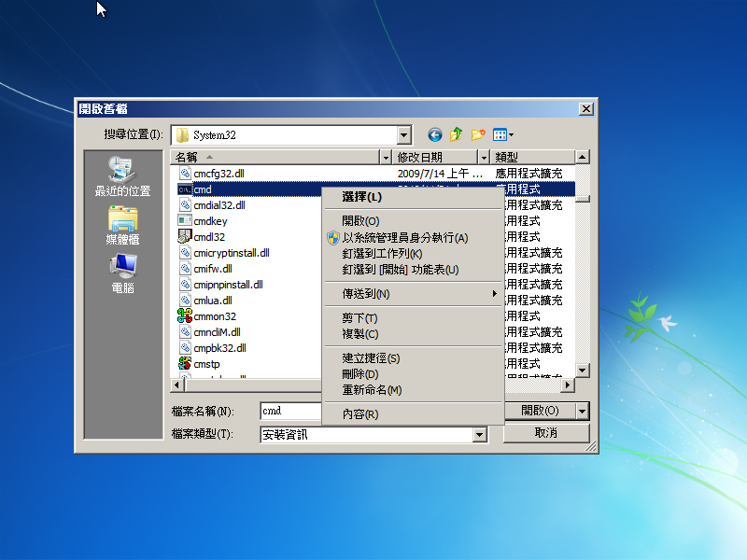Open 內容(R) properties entry
The image size is (747, 560).
click(x=414, y=414)
